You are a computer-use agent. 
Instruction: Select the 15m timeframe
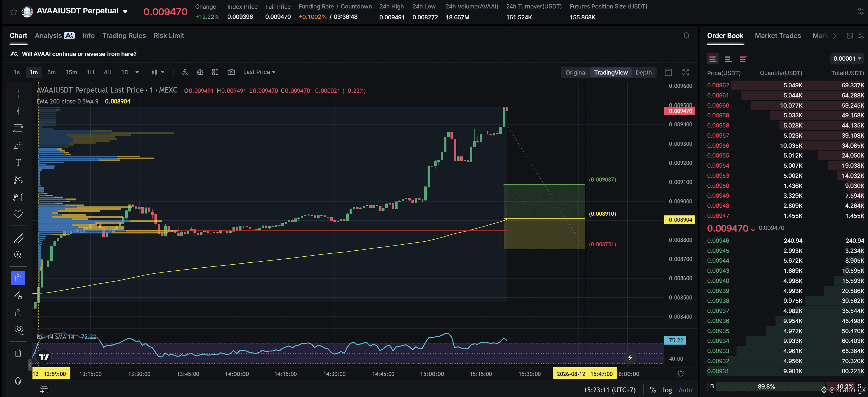[x=71, y=72]
